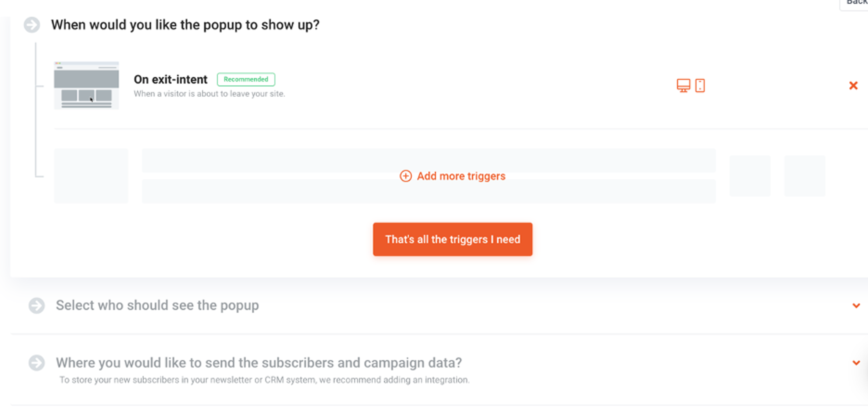
Task: Click the exit-intent preview thumbnail
Action: [86, 85]
